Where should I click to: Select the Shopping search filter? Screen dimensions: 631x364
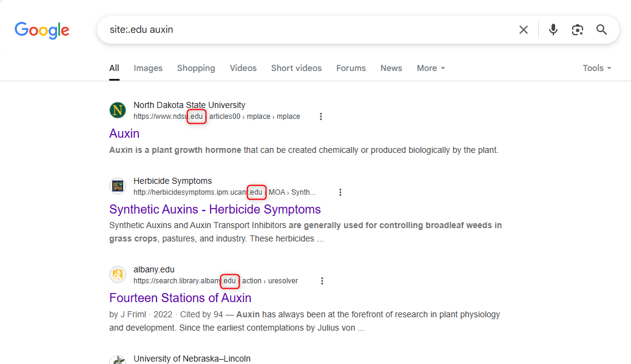(x=196, y=68)
